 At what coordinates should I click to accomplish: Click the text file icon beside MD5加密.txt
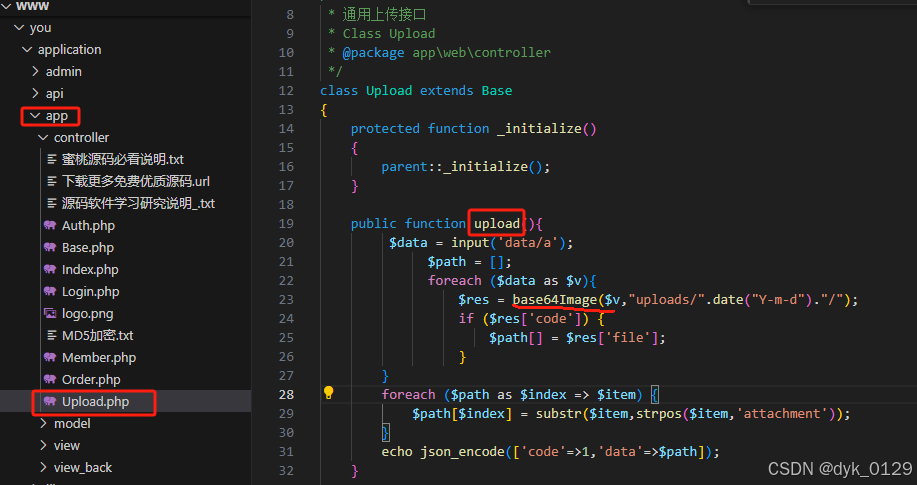click(51, 335)
